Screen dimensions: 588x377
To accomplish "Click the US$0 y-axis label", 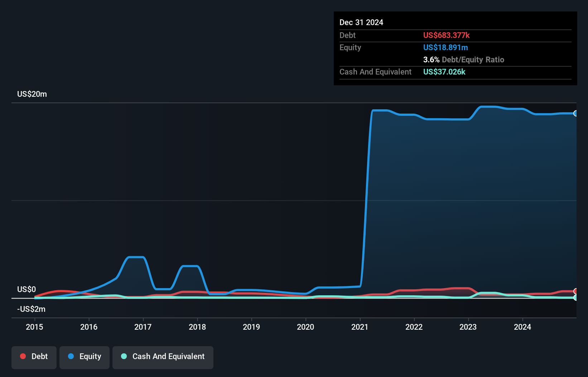I will coord(26,289).
